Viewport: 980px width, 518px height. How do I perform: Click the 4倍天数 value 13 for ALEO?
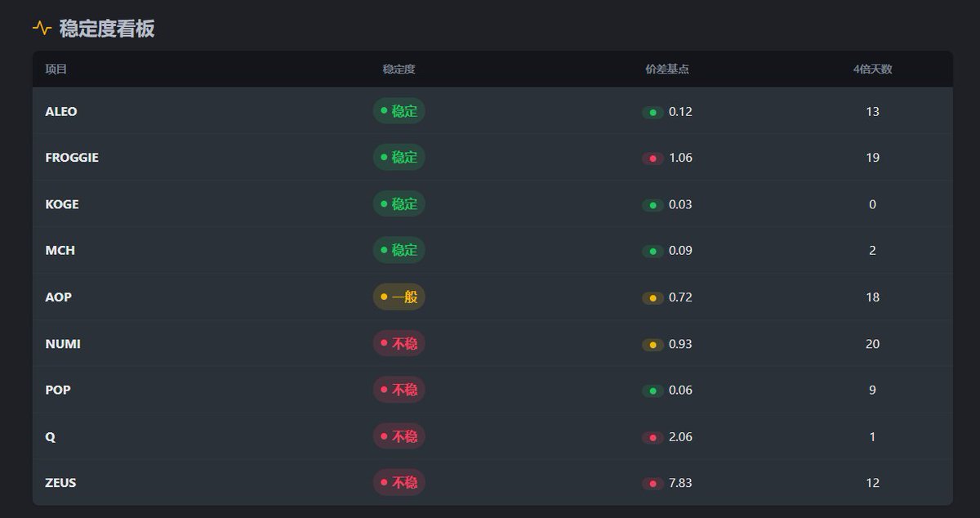(x=872, y=111)
